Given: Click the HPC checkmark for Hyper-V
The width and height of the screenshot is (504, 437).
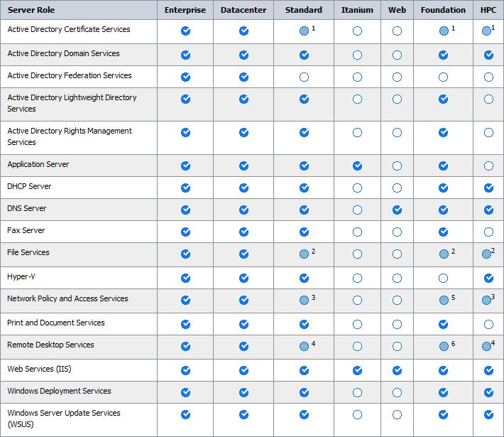Looking at the screenshot, I should [488, 279].
